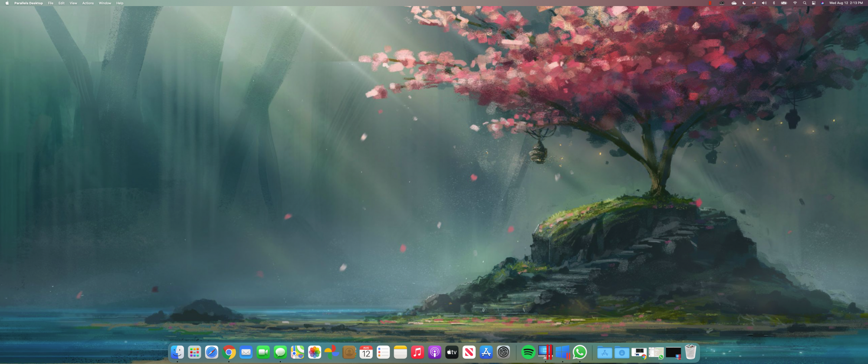
Task: Open Messages from the Dock
Action: click(280, 352)
